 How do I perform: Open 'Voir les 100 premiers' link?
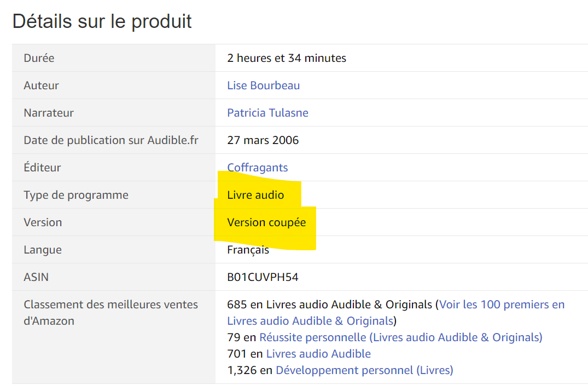502,304
